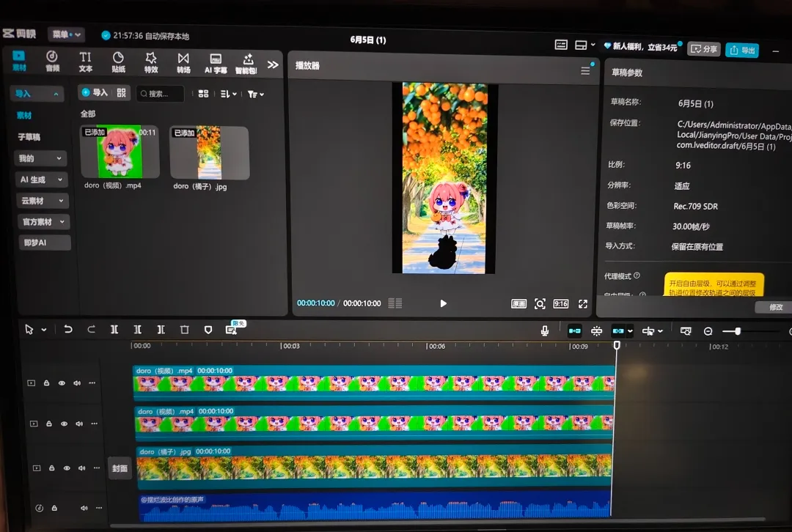Start voice recording with the microphone icon
Image resolution: width=792 pixels, height=532 pixels.
pyautogui.click(x=544, y=330)
